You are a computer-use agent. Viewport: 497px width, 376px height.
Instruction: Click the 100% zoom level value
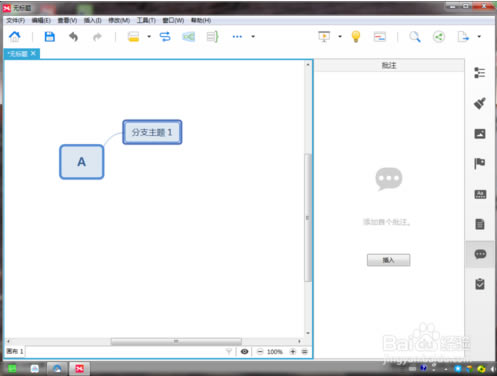click(275, 352)
